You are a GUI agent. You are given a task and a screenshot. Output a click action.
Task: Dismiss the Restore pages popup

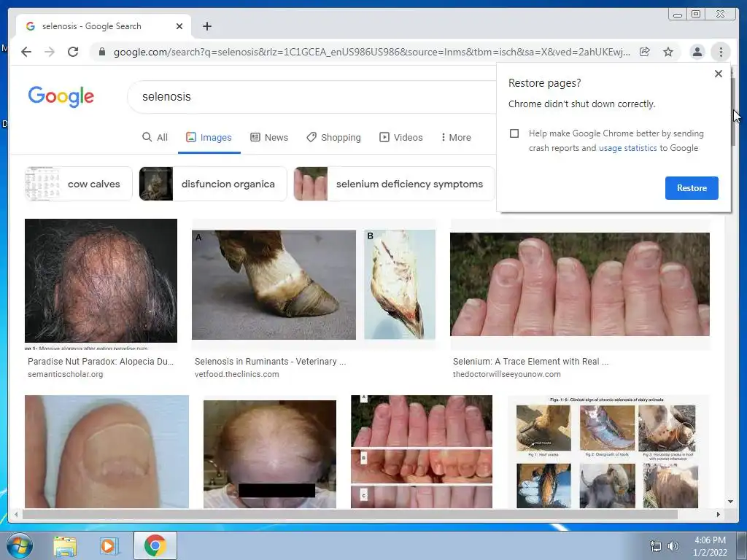[719, 74]
